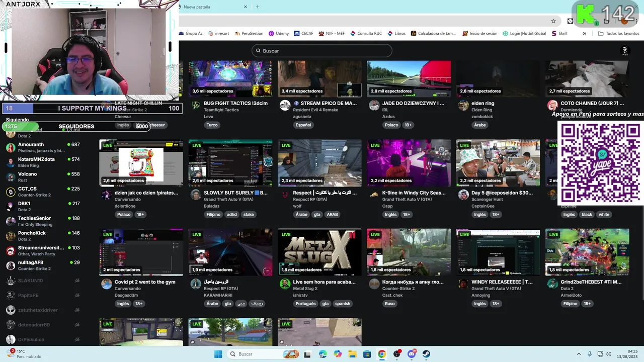
Task: Launch Steam from the taskbar
Action: tap(426, 354)
